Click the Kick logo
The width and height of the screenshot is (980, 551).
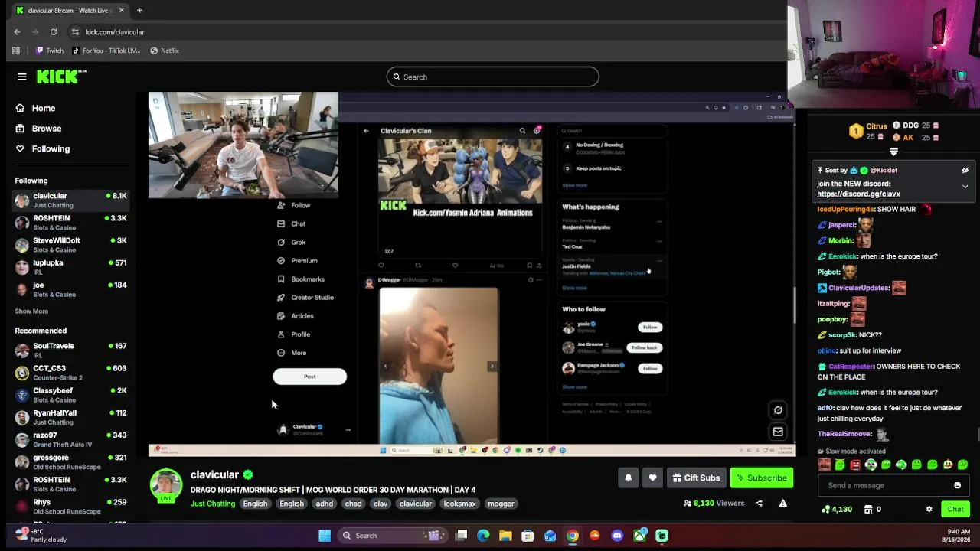61,77
